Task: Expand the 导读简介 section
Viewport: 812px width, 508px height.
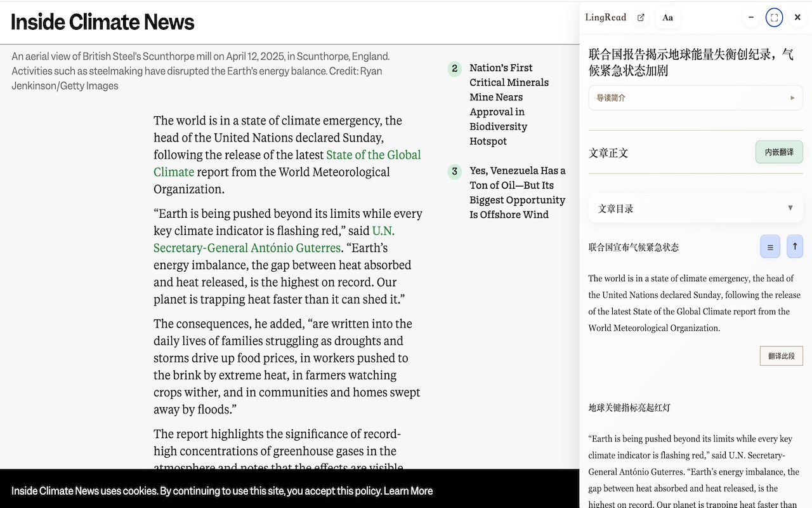Action: click(695, 98)
